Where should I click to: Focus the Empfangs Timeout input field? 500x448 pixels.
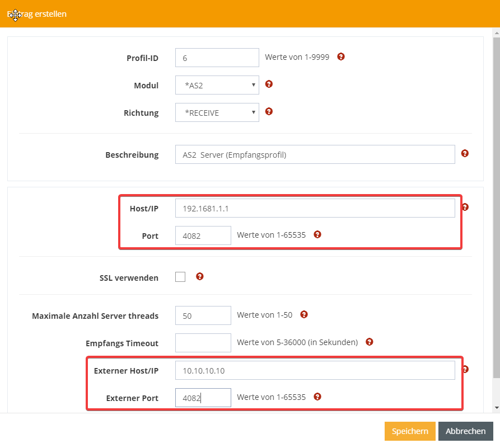coord(203,343)
